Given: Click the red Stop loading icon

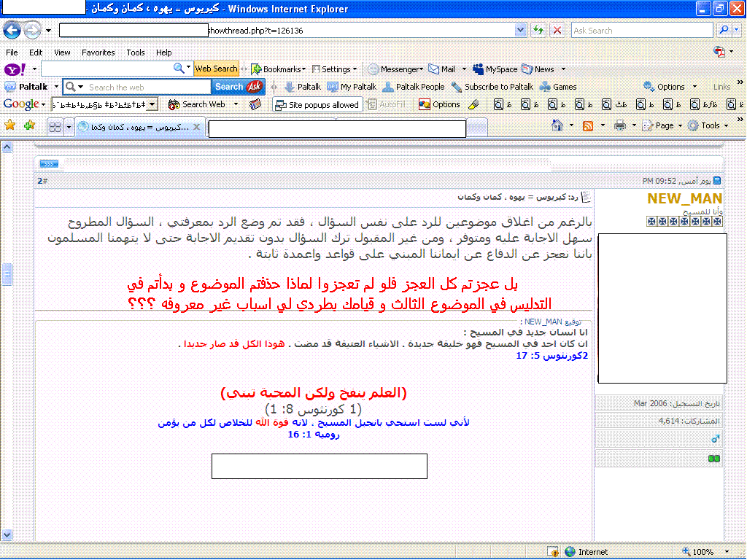Looking at the screenshot, I should click(557, 31).
